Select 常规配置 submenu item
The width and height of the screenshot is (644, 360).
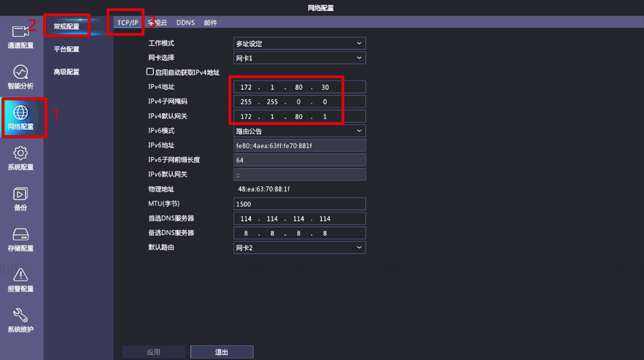coord(66,26)
